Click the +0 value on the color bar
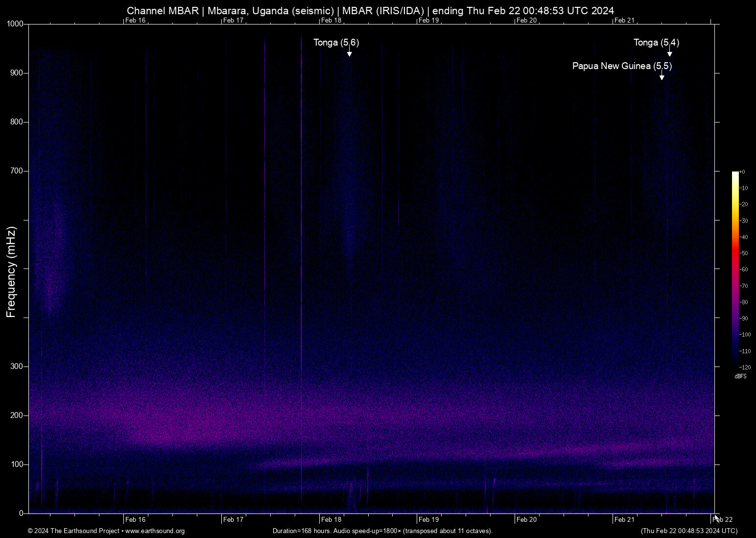756x538 pixels. pos(743,171)
